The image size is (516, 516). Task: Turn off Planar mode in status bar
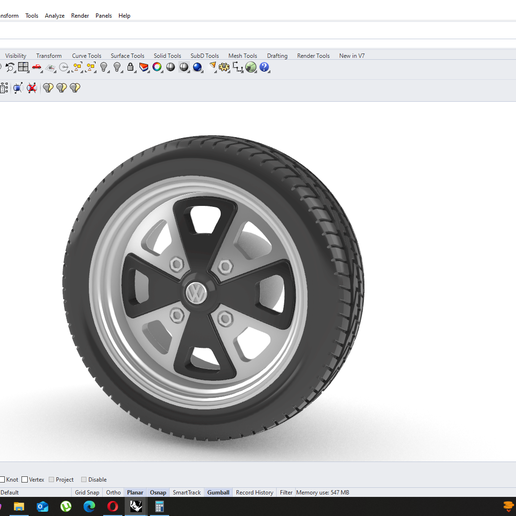(135, 492)
